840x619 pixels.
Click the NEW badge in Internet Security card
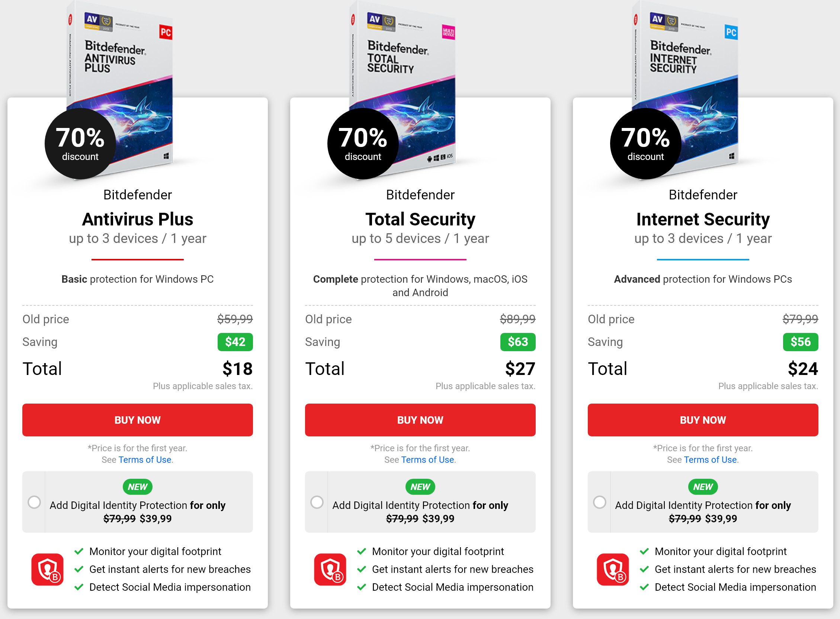[703, 487]
